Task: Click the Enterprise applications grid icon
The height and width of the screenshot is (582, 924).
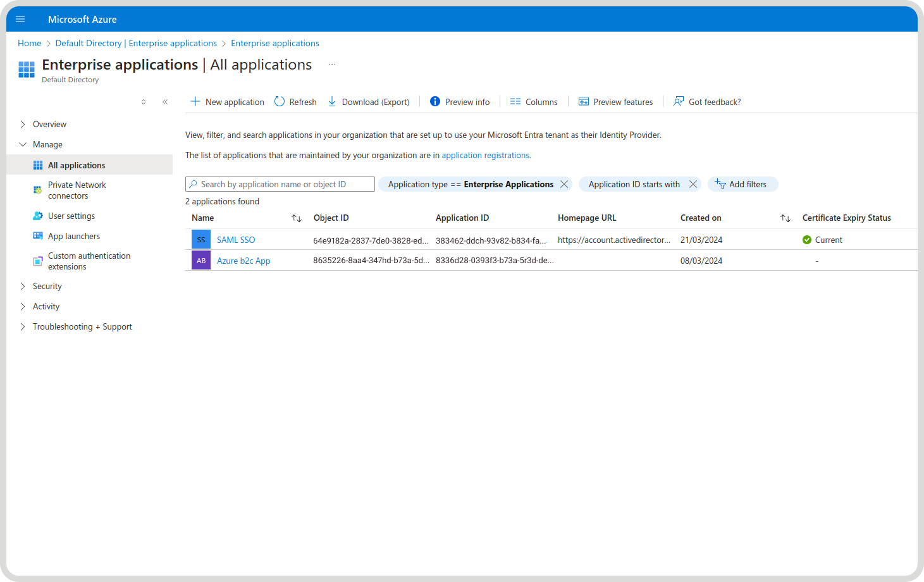Action: [27, 70]
